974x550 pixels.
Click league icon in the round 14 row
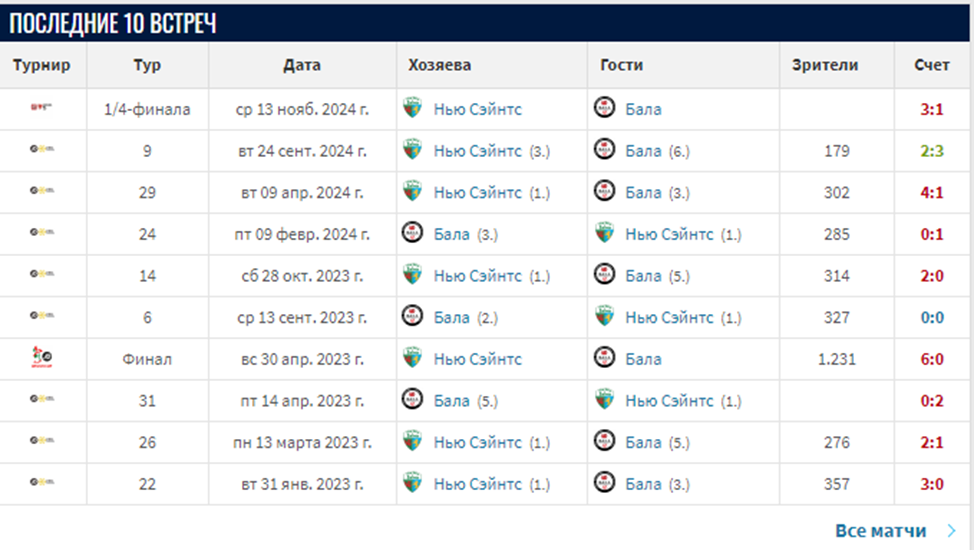[42, 276]
